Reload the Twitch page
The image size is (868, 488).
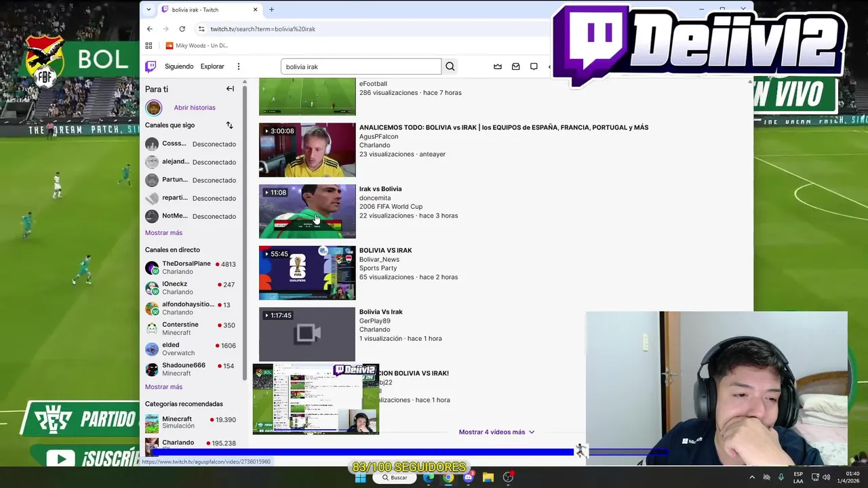pyautogui.click(x=182, y=29)
